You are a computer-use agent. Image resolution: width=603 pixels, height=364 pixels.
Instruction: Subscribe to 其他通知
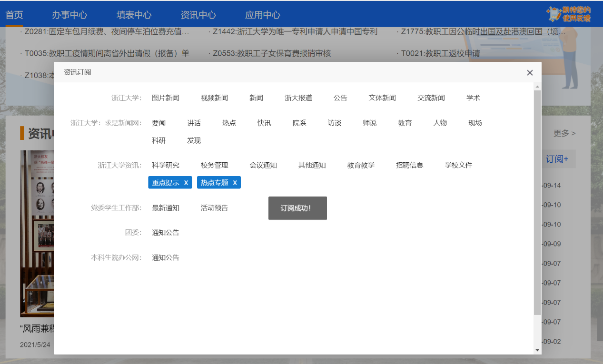312,165
